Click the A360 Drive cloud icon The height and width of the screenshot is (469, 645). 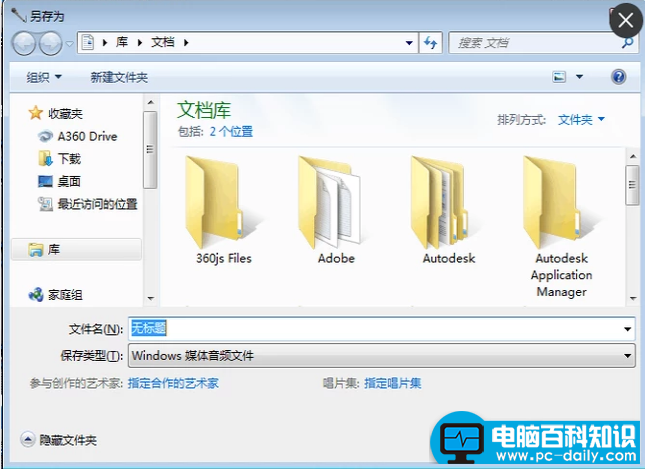pos(45,136)
